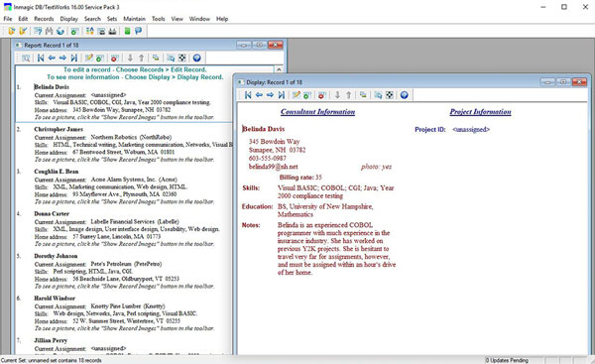Image resolution: width=595 pixels, height=364 pixels.
Task: Open the Edit menu
Action: point(23,19)
